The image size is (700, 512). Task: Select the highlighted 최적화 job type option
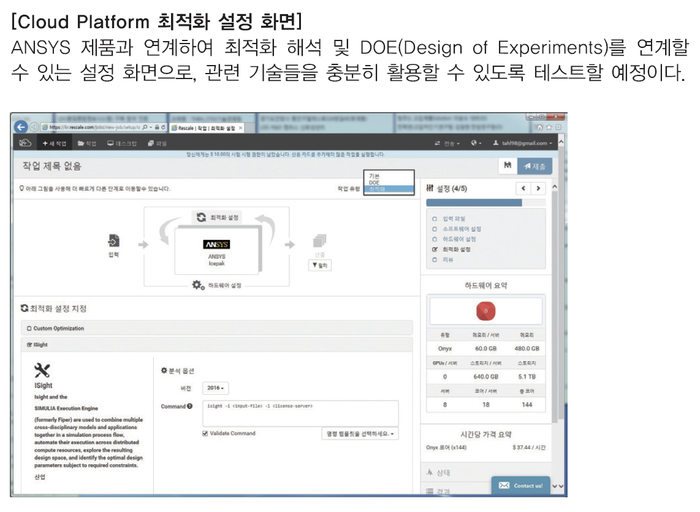(388, 189)
